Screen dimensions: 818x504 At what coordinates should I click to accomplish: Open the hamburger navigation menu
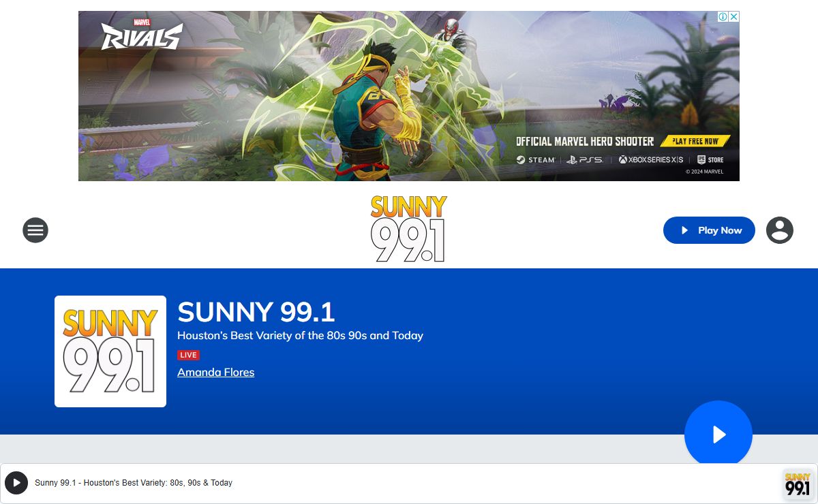(x=35, y=230)
